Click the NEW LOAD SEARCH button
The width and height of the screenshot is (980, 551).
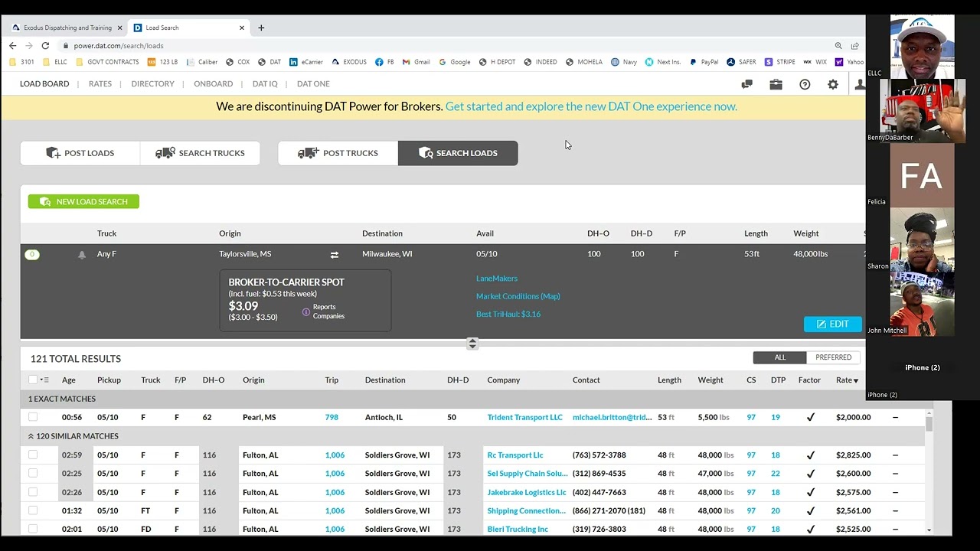pyautogui.click(x=83, y=201)
